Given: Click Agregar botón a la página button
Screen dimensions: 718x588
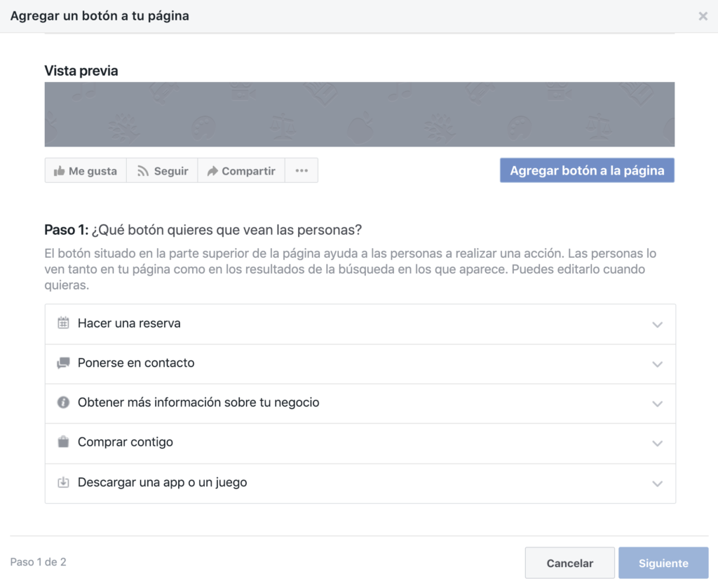Looking at the screenshot, I should point(587,170).
